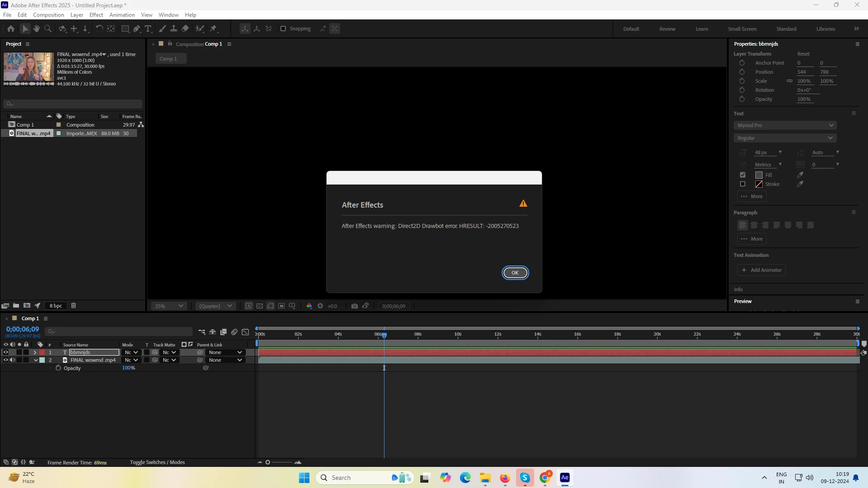Select the Roto Brush tool
The height and width of the screenshot is (488, 868).
pyautogui.click(x=199, y=28)
